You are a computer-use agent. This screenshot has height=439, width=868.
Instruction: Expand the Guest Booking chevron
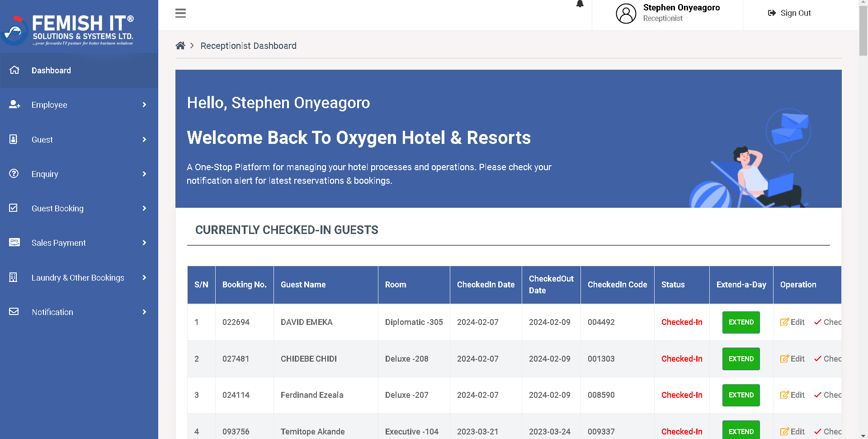(x=145, y=208)
